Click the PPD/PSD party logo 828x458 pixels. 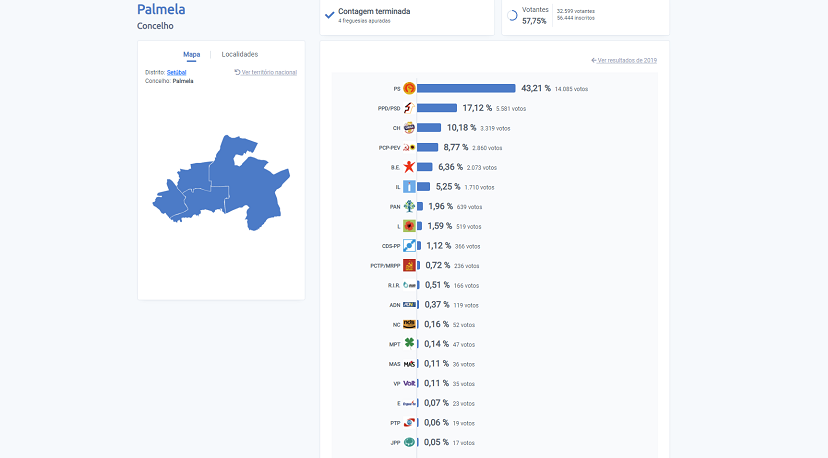click(408, 108)
